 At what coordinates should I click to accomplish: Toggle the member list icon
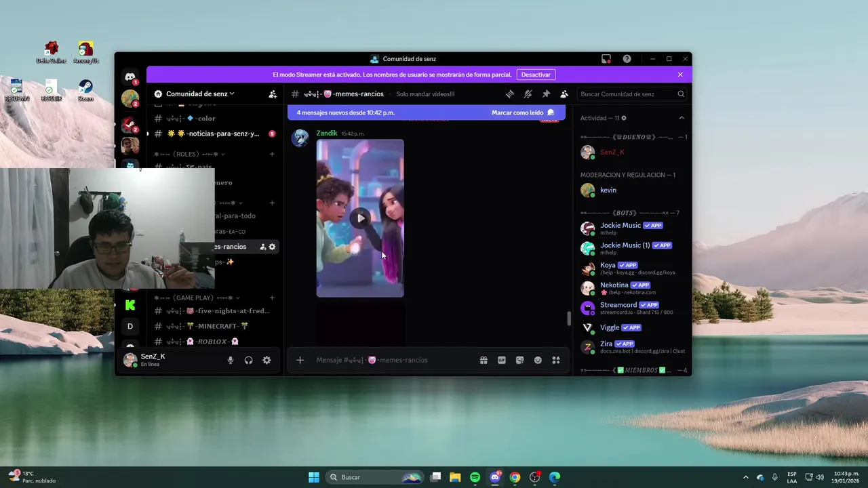(564, 94)
